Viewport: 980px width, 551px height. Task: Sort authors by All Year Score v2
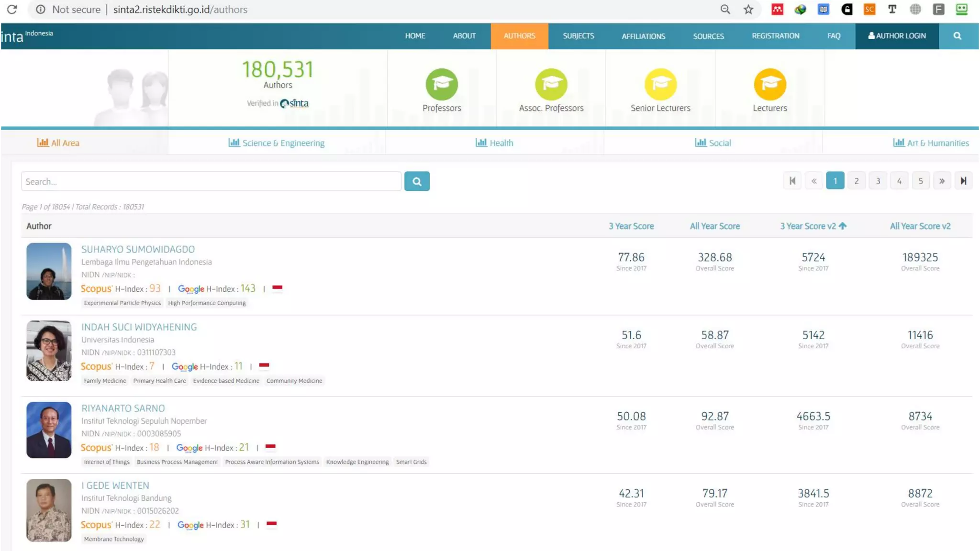[x=920, y=226]
